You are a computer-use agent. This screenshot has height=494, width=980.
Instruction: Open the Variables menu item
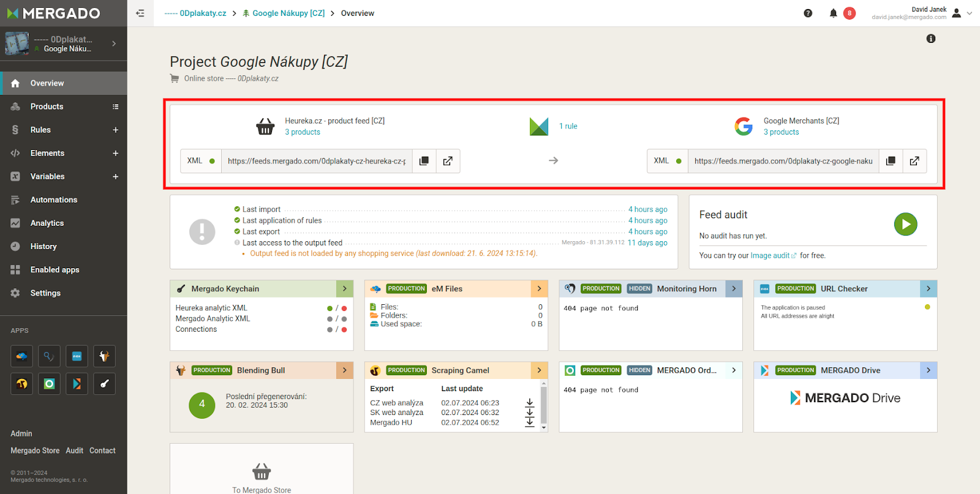(47, 176)
